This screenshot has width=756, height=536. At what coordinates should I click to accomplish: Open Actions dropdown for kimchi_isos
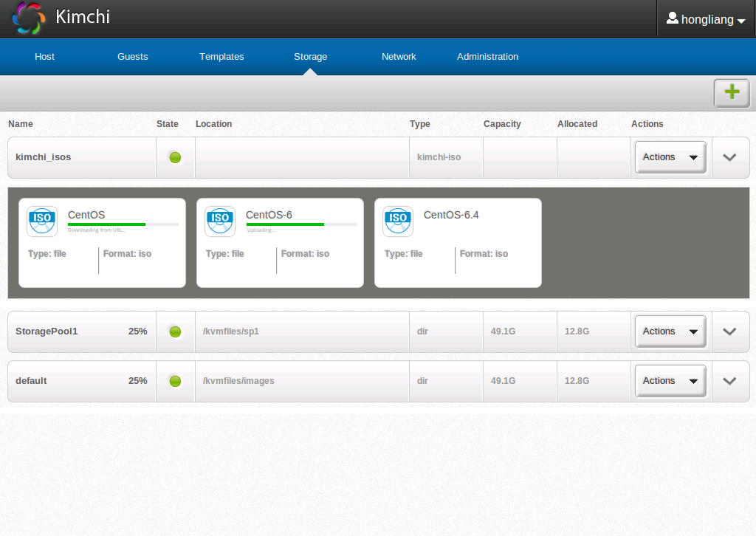point(670,157)
